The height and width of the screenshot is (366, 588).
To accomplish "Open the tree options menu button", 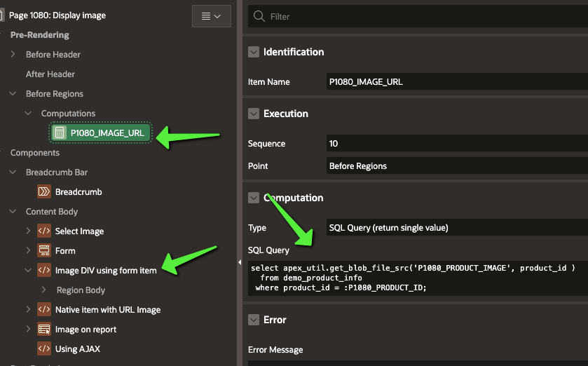I will point(211,16).
